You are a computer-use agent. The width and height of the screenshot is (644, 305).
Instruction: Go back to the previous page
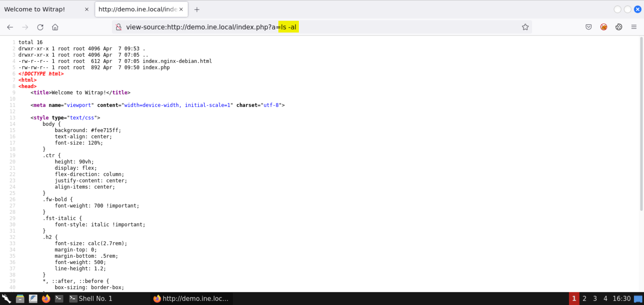pos(10,27)
